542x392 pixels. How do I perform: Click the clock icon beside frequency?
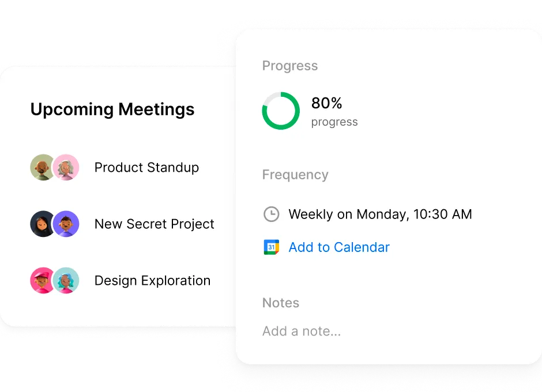(x=272, y=214)
